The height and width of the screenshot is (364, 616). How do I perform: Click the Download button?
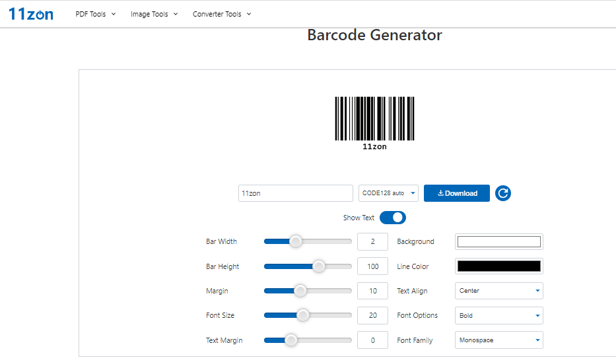click(x=457, y=193)
